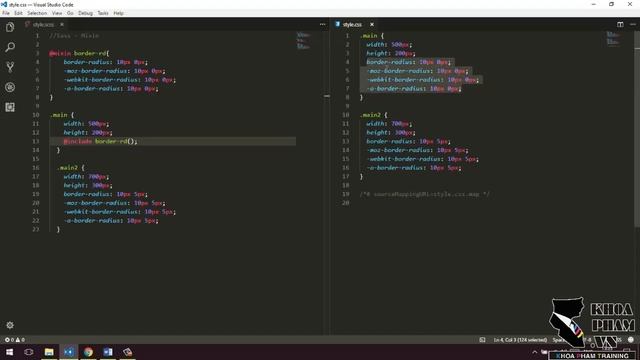This screenshot has width=640, height=360.
Task: Click .main2 selector in the right editor
Action: click(x=370, y=115)
